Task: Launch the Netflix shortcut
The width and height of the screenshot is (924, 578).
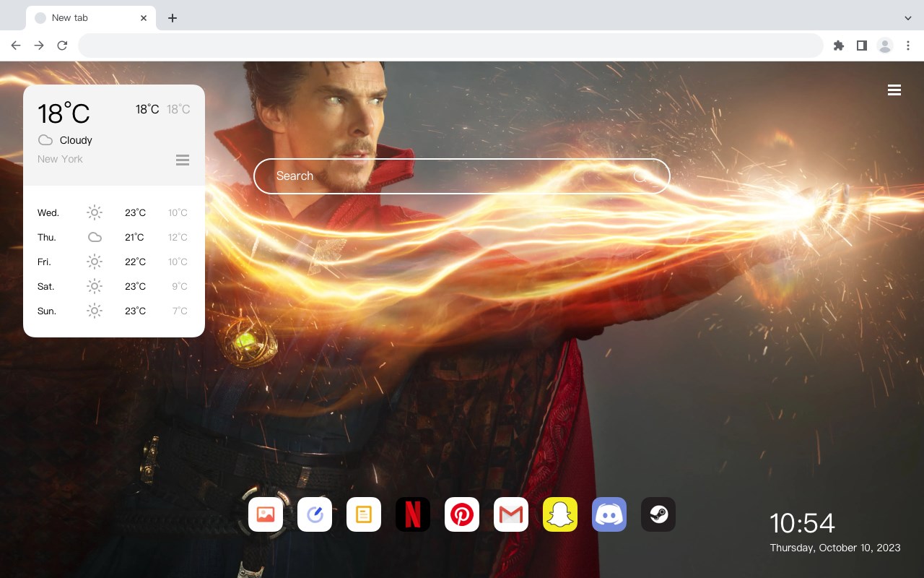Action: point(413,514)
